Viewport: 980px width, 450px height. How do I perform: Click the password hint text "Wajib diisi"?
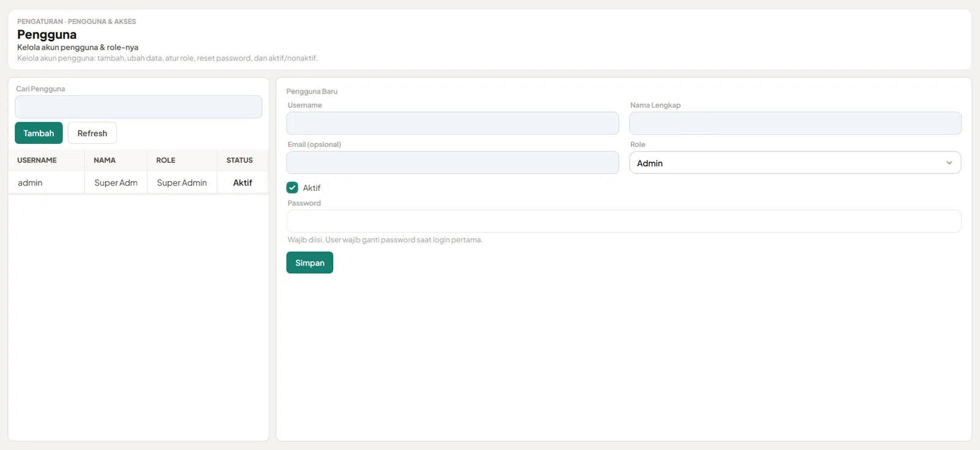click(305, 239)
